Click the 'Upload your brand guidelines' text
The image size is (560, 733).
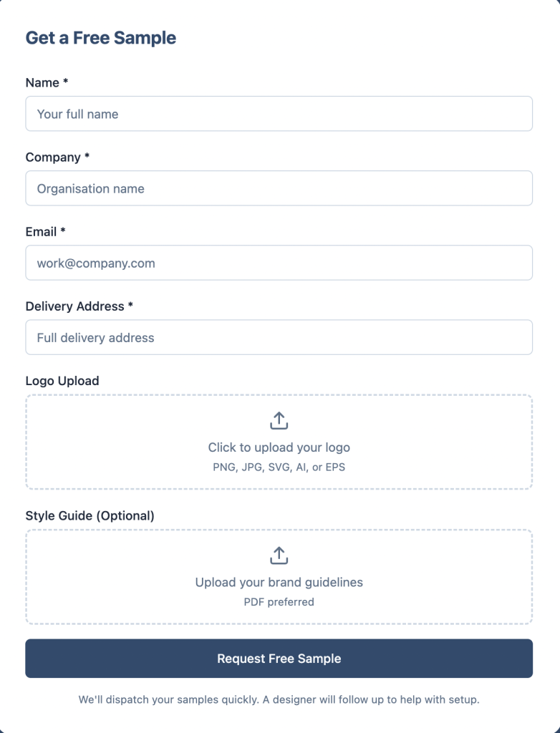[x=279, y=582]
